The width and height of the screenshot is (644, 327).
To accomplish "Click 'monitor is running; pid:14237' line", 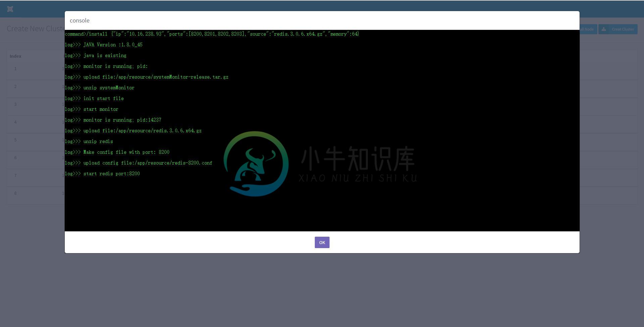I will (x=113, y=120).
